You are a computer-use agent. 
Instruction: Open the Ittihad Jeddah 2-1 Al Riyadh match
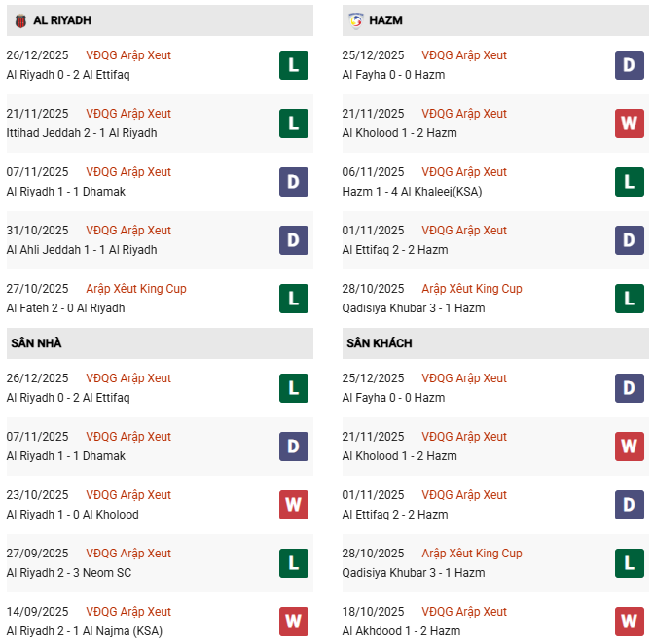[82, 133]
